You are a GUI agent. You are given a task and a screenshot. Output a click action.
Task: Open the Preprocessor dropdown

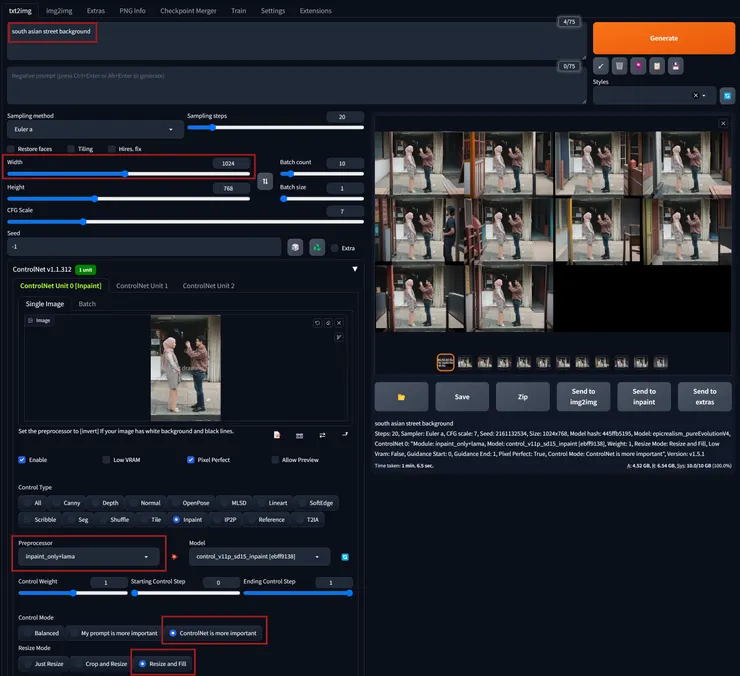tap(88, 556)
